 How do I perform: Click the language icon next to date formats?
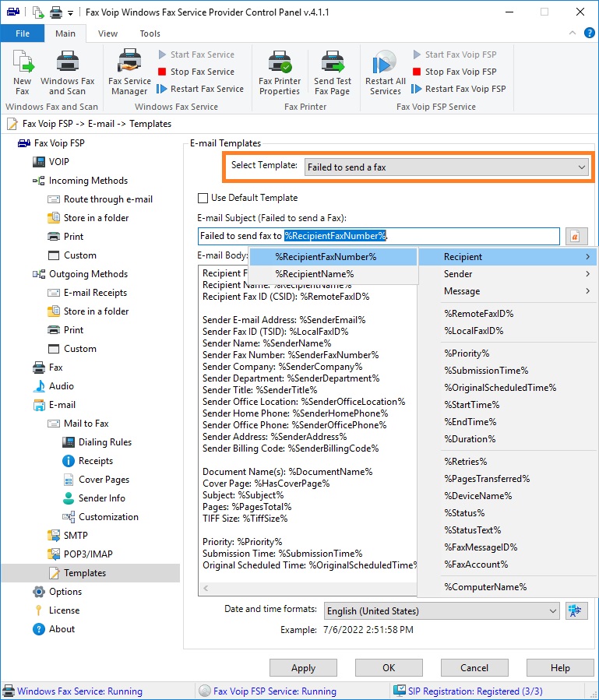576,610
